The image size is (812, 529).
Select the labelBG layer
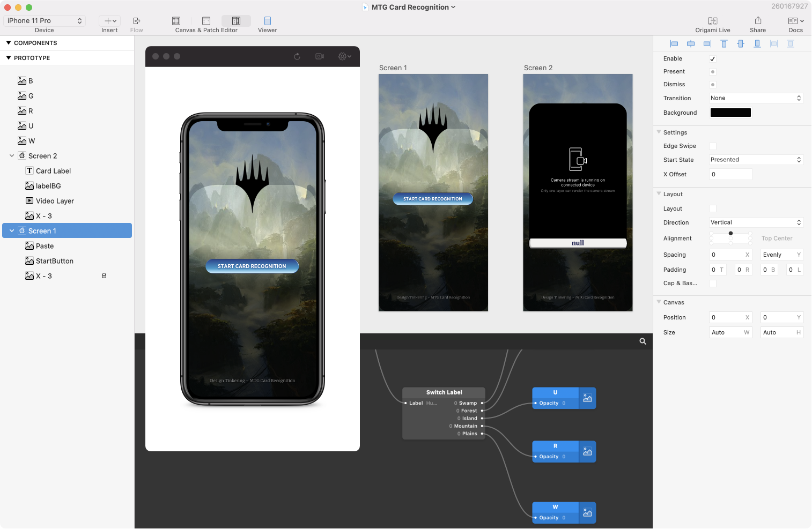tap(67, 186)
